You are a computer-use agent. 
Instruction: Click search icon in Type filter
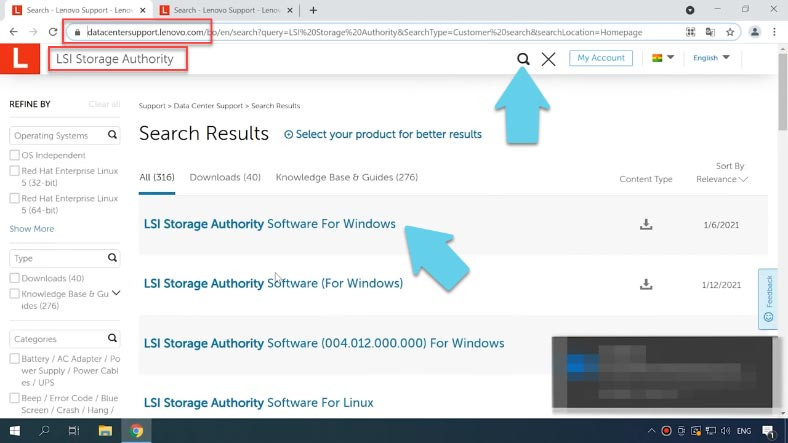112,258
